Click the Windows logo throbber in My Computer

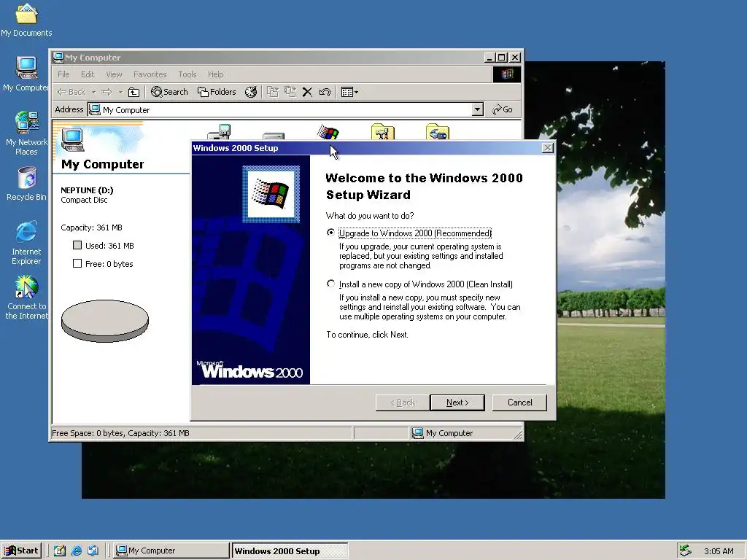point(506,74)
